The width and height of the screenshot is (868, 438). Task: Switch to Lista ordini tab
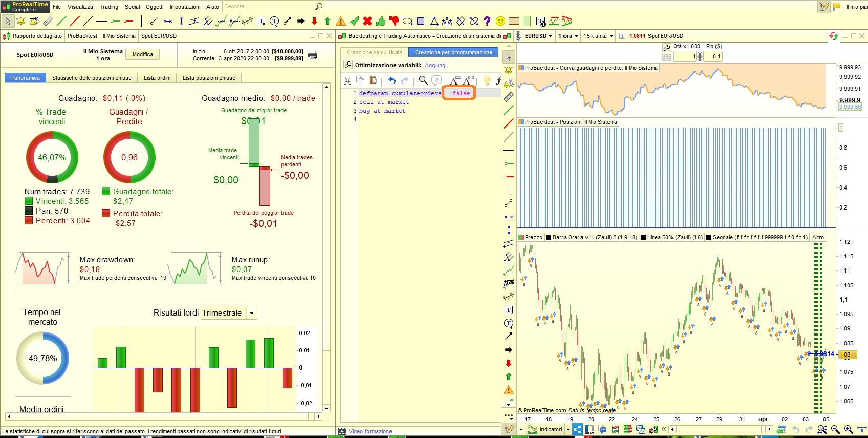[157, 78]
